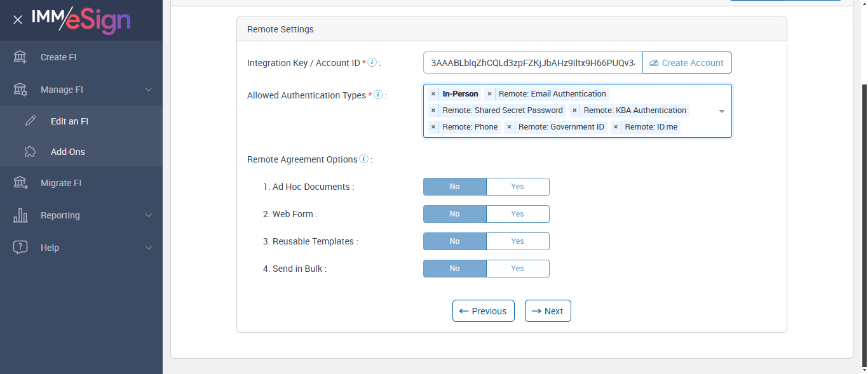
Task: Click the Migrate FI bank icon
Action: [20, 183]
